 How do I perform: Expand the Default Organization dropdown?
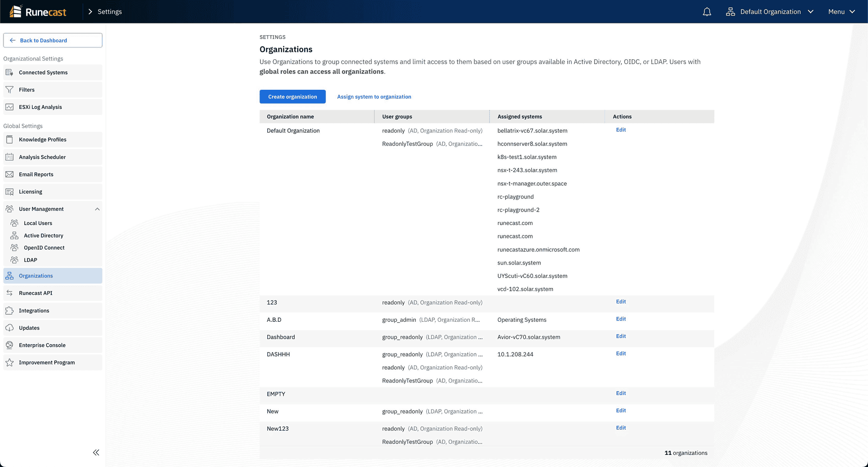[770, 12]
